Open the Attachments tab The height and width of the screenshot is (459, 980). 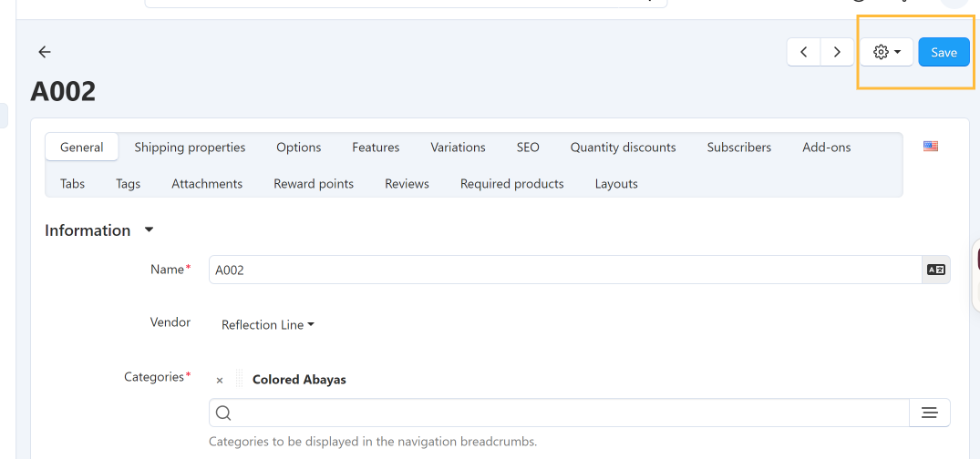coord(207,184)
